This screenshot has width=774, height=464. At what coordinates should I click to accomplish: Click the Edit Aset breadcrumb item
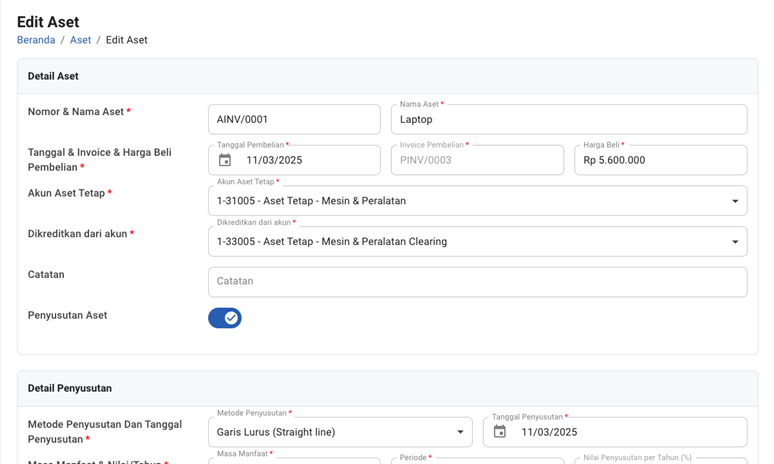[126, 40]
